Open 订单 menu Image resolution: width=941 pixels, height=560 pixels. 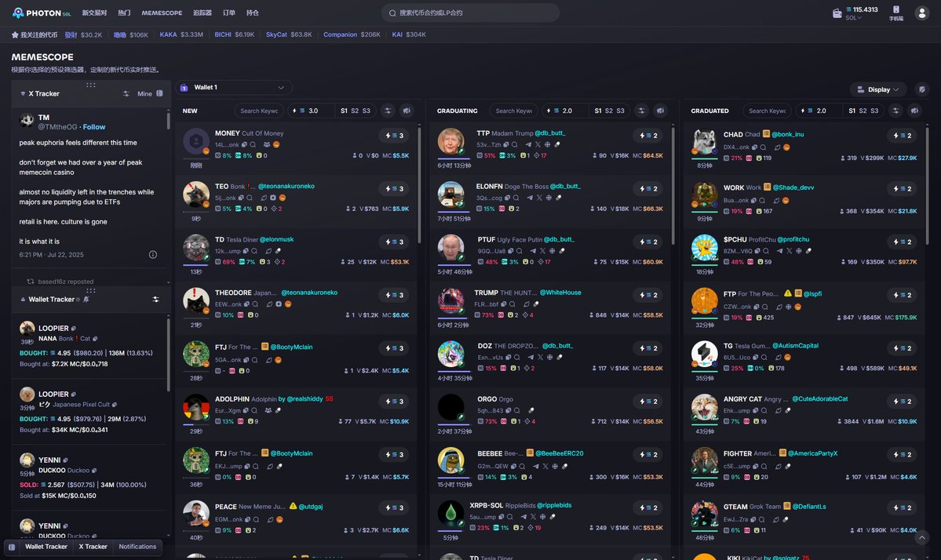tap(228, 13)
